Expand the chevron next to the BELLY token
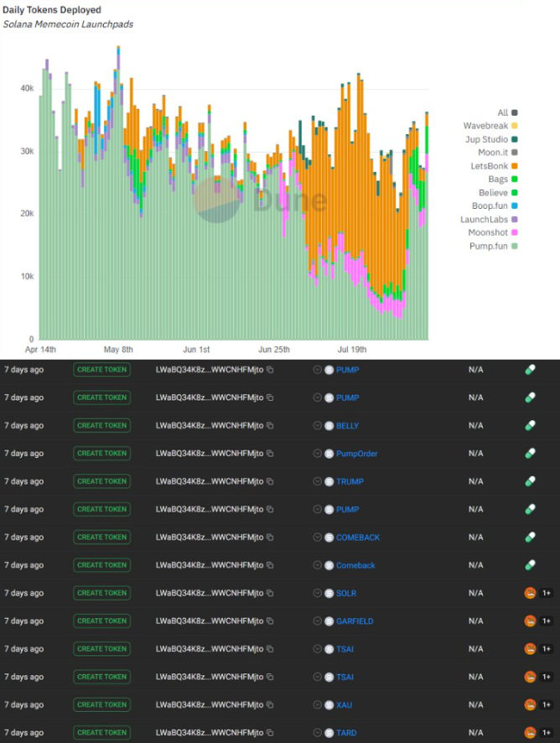Viewport: 560px width, 743px height. 317,425
